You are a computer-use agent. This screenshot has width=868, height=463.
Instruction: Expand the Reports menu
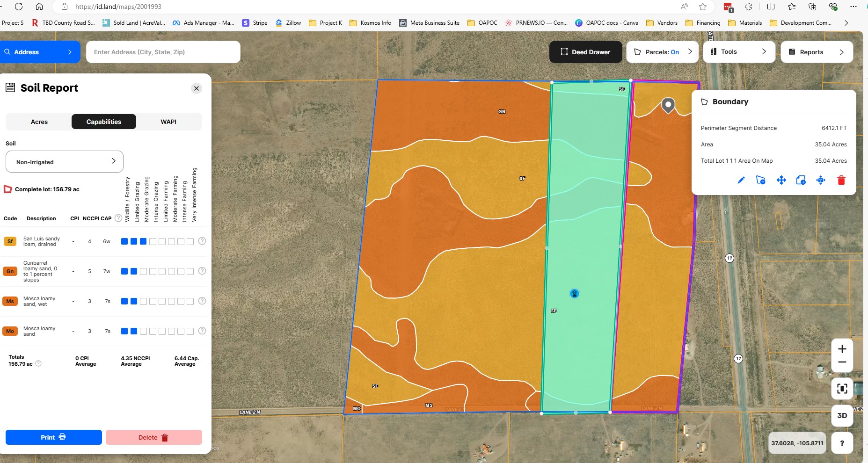tap(817, 52)
